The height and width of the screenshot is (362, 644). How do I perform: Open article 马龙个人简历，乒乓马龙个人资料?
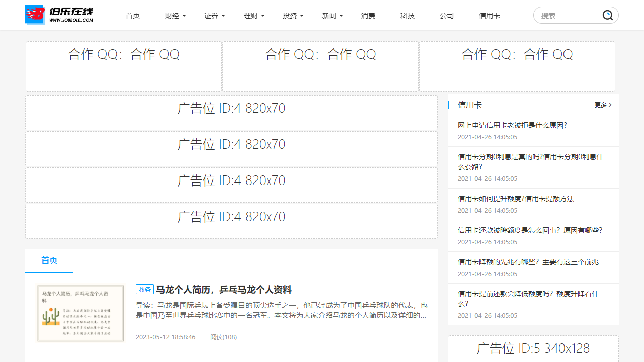pyautogui.click(x=223, y=290)
